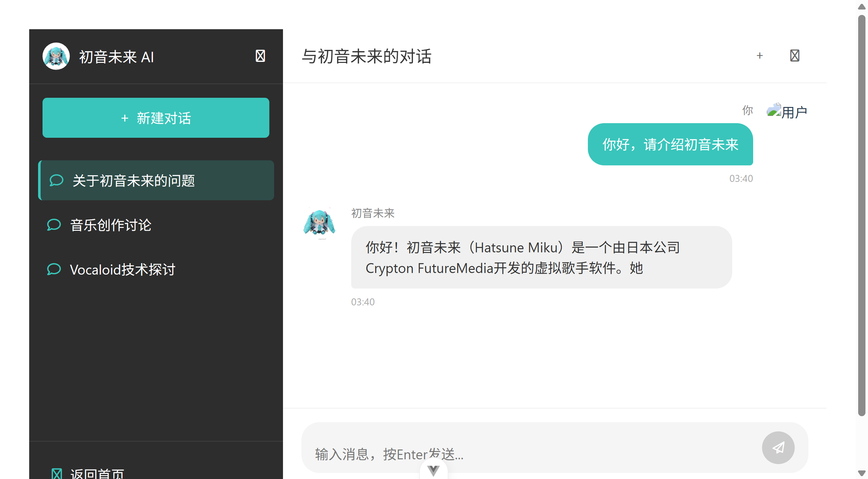Open the 关于初音未来的问题 conversation

(x=157, y=180)
